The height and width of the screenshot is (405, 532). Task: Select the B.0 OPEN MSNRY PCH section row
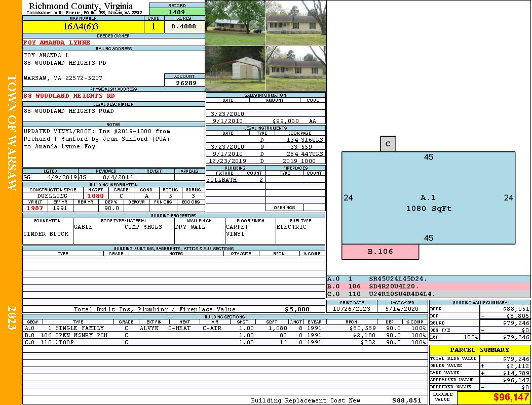coord(224,335)
